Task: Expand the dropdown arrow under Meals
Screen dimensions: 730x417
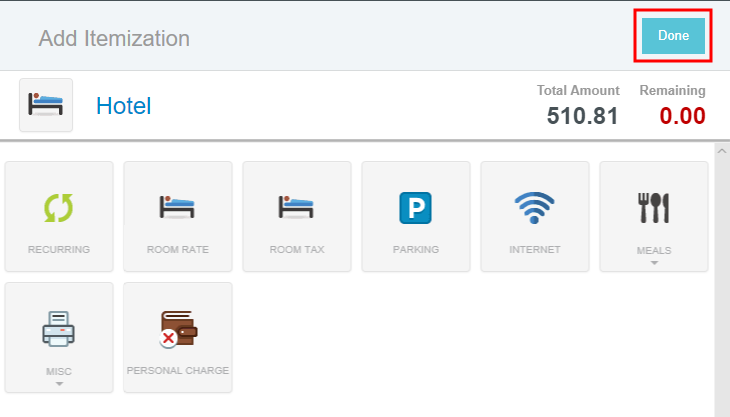Action: [x=653, y=263]
